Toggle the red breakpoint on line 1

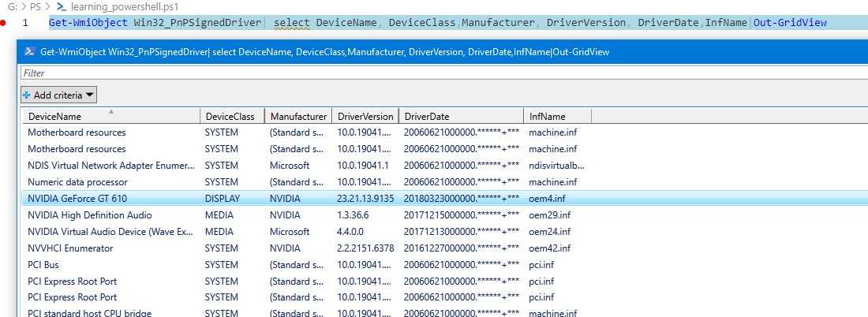tap(5, 23)
